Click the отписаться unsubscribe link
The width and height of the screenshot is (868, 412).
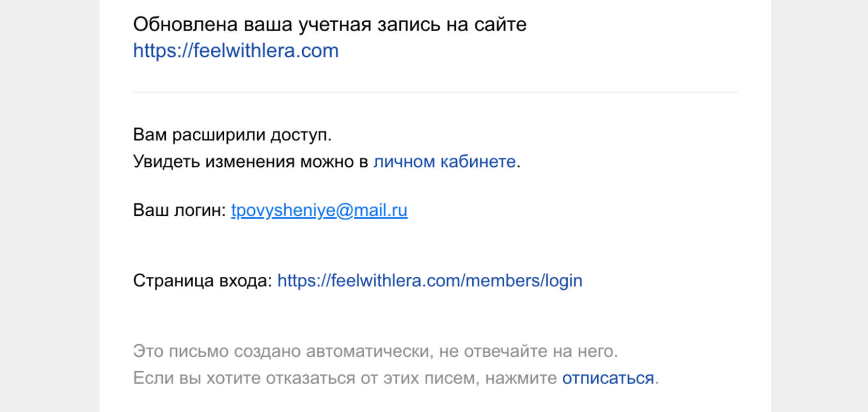608,378
